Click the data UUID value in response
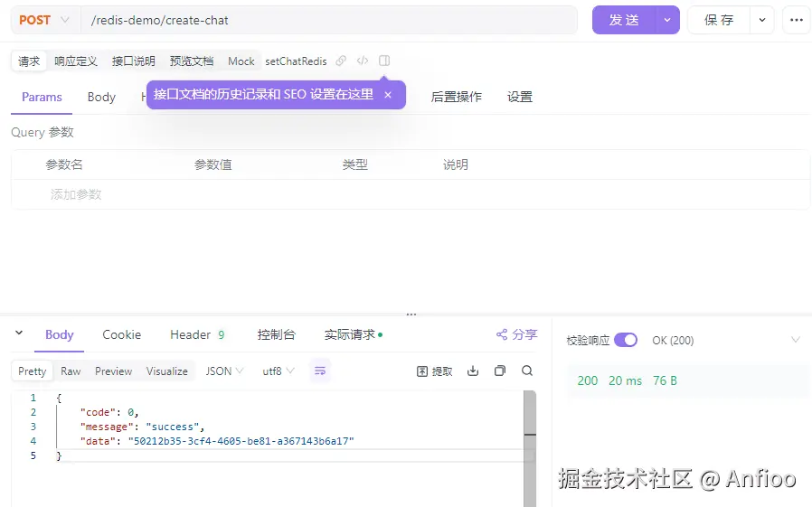Screen dimensions: 812x507 (241, 441)
